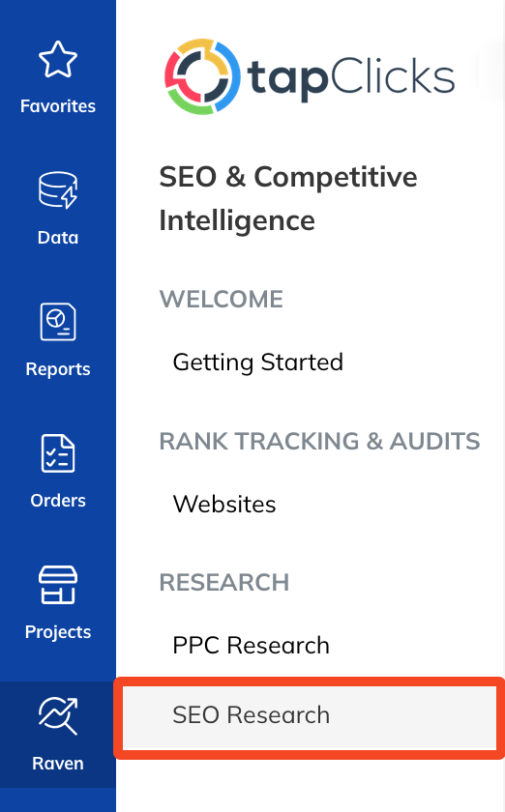Click the RESEARCH section heading
505x812 pixels.
[224, 582]
